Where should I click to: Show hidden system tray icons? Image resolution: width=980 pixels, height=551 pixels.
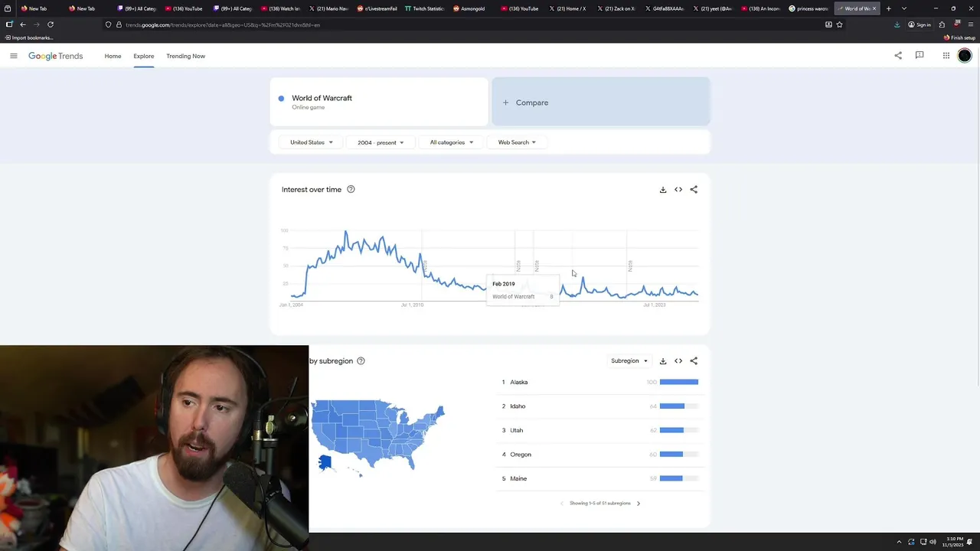click(900, 542)
